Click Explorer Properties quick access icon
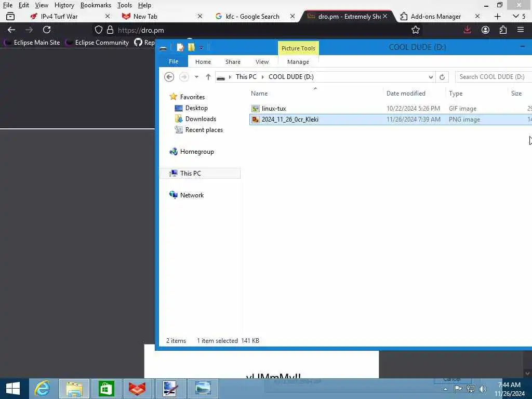Image resolution: width=532 pixels, height=399 pixels. click(180, 47)
